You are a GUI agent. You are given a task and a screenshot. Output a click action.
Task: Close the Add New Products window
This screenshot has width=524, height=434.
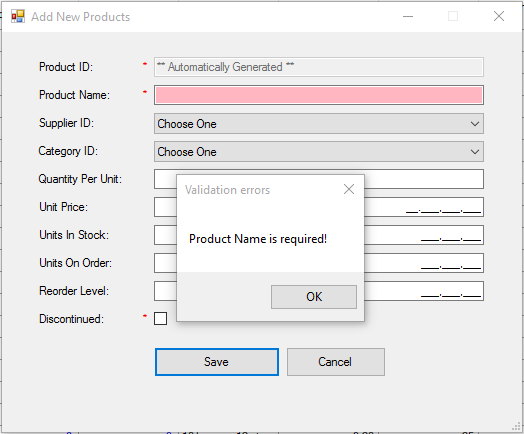click(x=499, y=16)
